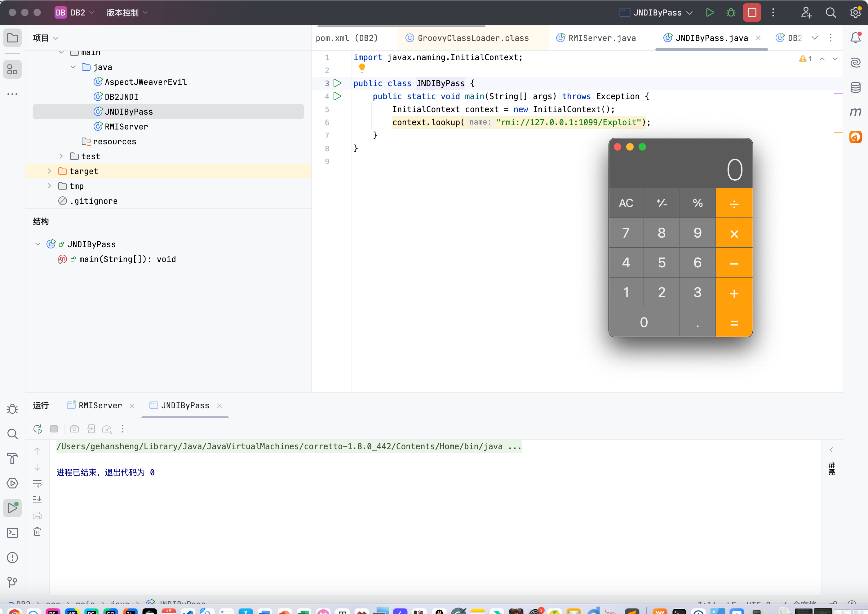The image size is (868, 614).
Task: Open Debug tool window bug icon
Action: pyautogui.click(x=12, y=409)
